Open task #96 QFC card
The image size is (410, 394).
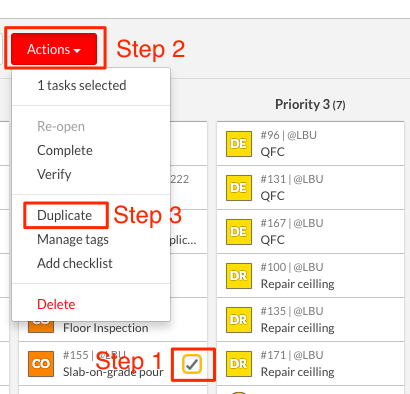tap(310, 144)
